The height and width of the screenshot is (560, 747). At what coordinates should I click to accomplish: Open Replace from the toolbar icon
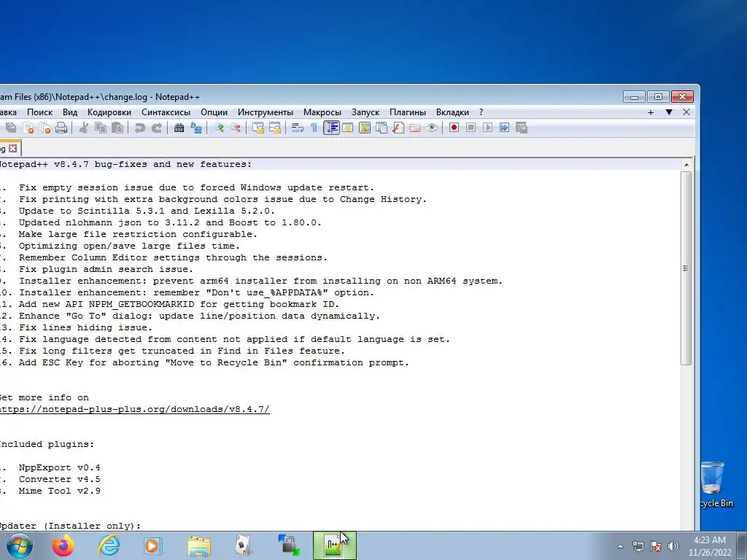coord(196,128)
